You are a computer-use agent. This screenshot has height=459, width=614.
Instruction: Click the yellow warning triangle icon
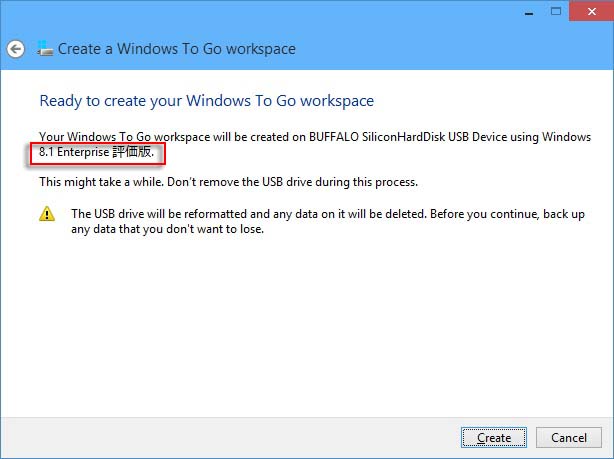tap(47, 214)
